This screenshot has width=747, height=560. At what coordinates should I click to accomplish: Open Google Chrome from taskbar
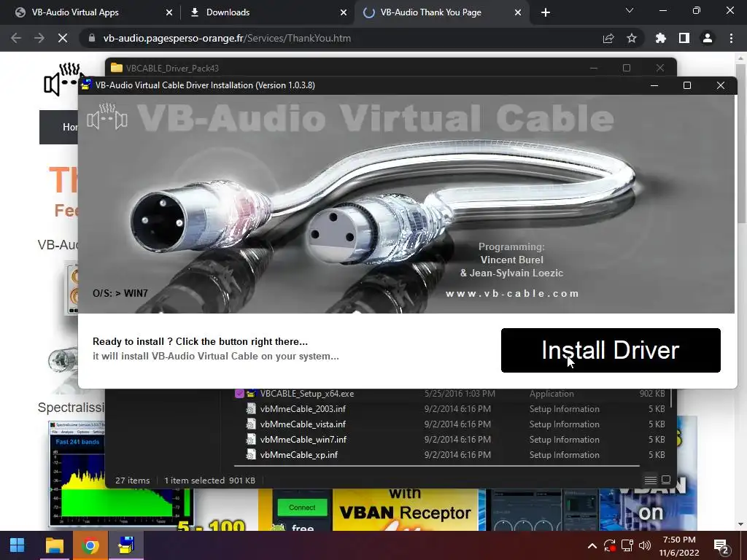90,545
